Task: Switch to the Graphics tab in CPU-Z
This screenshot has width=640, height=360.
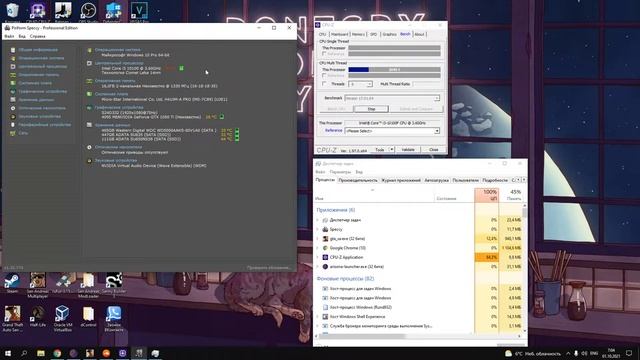Action: point(389,34)
